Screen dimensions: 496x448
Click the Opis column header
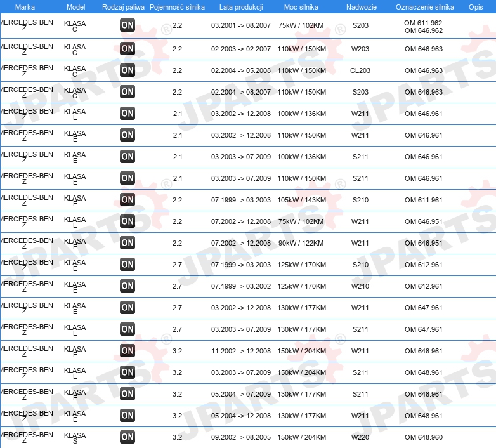tap(476, 7)
